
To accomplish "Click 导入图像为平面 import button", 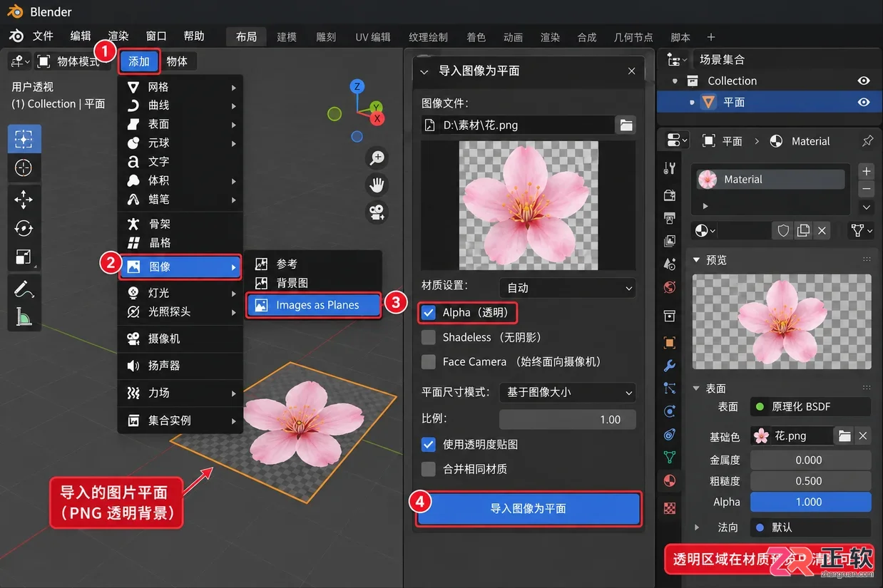I will (529, 508).
